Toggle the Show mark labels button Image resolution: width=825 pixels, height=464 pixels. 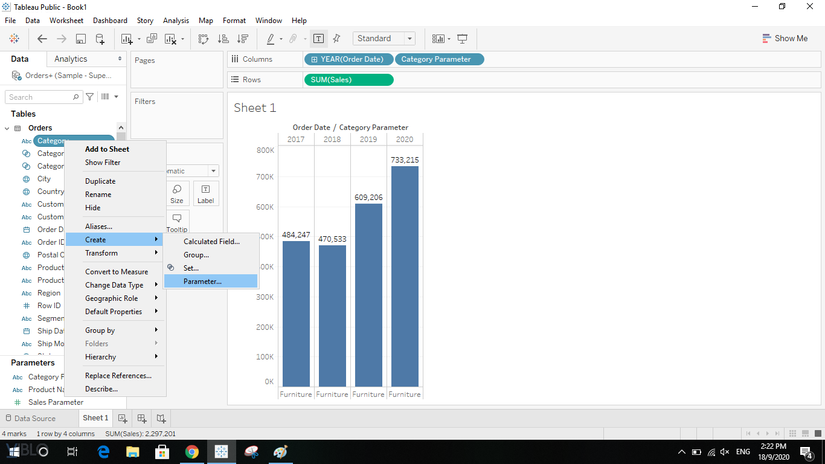(318, 39)
